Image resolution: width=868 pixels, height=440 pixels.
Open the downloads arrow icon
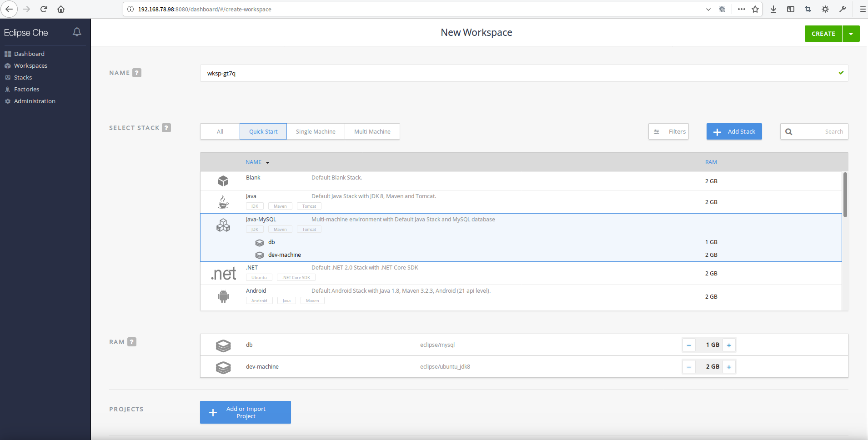pos(773,9)
